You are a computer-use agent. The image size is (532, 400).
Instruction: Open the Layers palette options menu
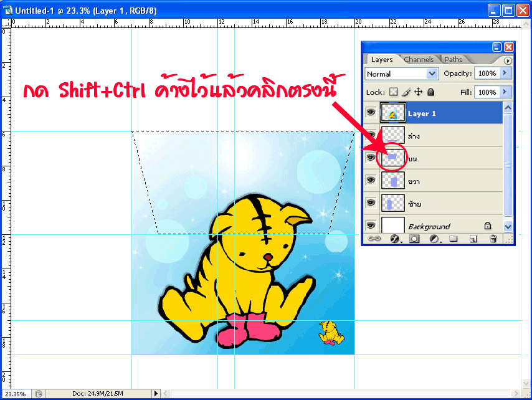point(507,60)
